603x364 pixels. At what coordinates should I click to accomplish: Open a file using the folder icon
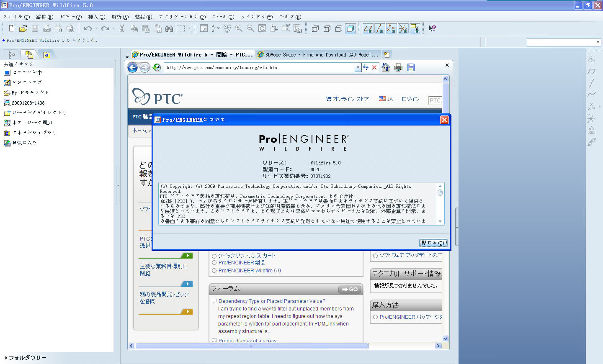click(23, 28)
